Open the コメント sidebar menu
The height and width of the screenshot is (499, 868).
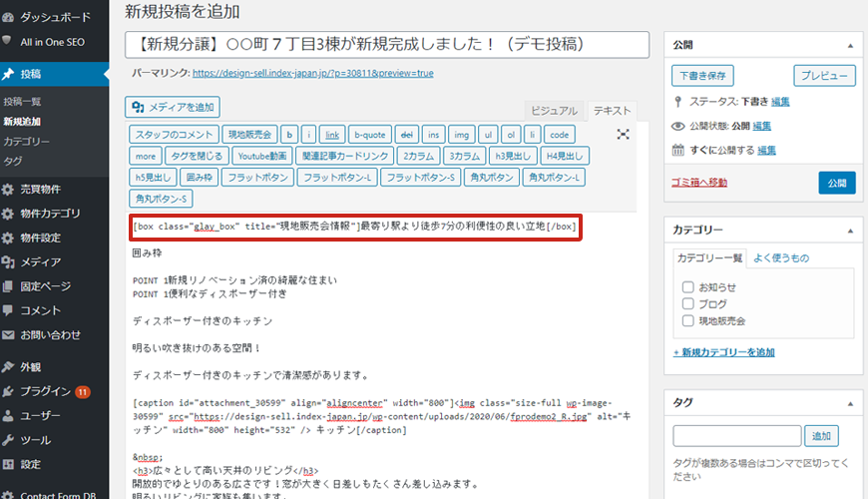click(41, 310)
